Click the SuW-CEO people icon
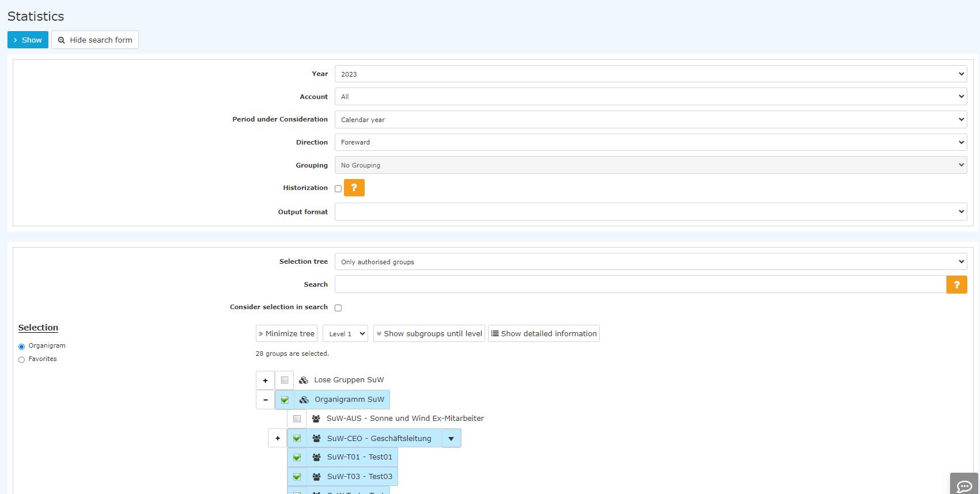 [x=316, y=438]
